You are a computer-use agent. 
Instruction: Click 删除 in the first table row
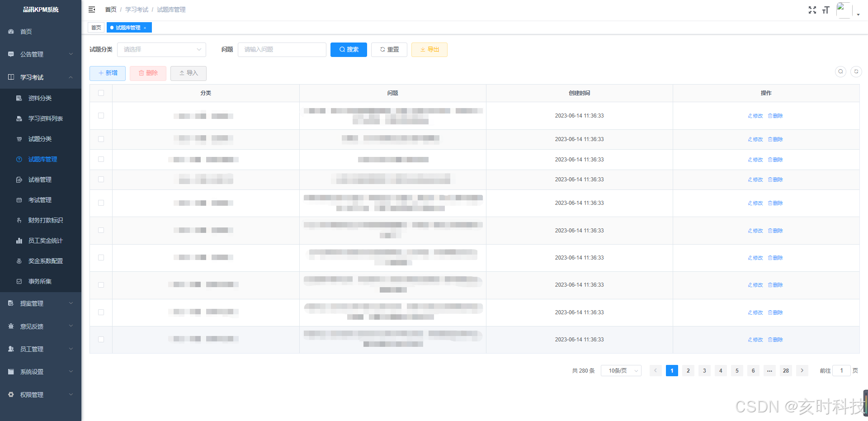tap(775, 116)
